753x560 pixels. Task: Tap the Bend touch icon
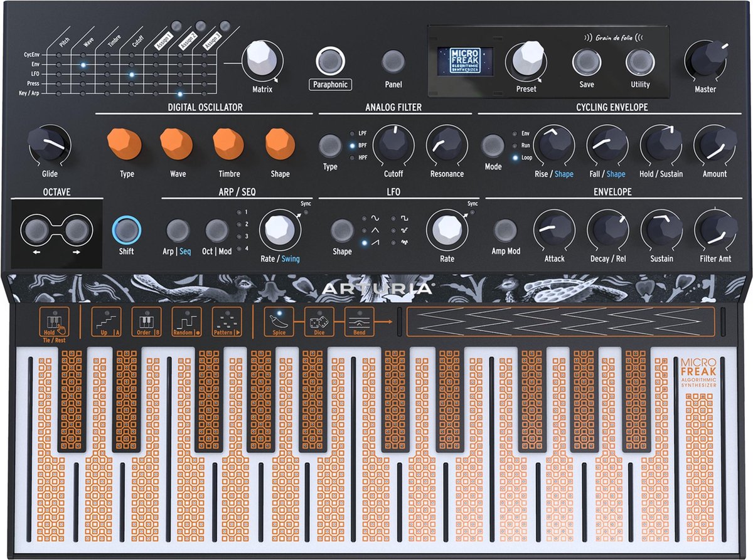coord(359,322)
